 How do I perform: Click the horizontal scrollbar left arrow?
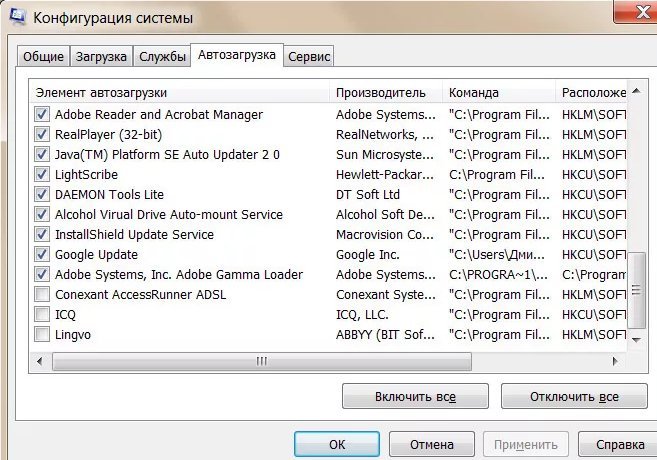(40, 361)
